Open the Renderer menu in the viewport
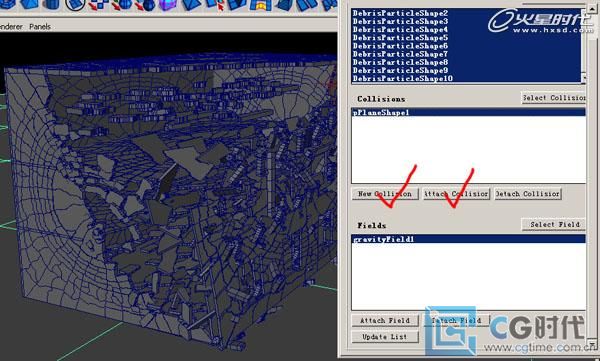Screen dimensions: 600x361 (x=11, y=26)
